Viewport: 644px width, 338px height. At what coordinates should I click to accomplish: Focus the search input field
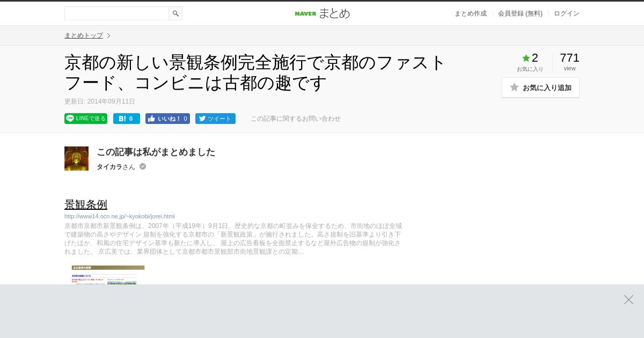[x=116, y=13]
